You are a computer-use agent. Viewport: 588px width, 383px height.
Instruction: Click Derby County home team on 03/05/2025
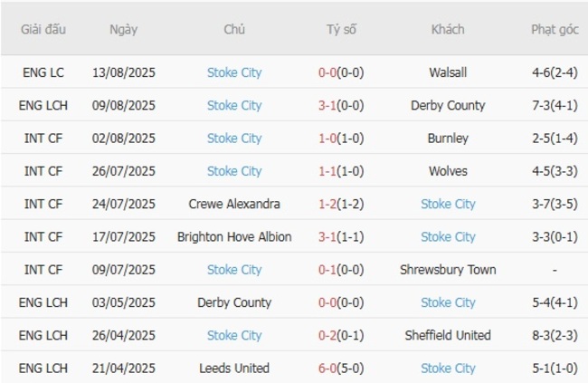click(234, 302)
